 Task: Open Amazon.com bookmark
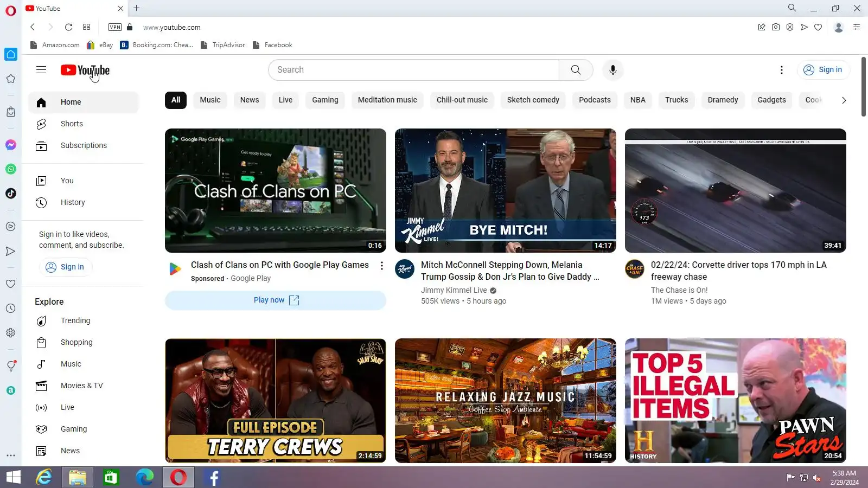point(55,45)
